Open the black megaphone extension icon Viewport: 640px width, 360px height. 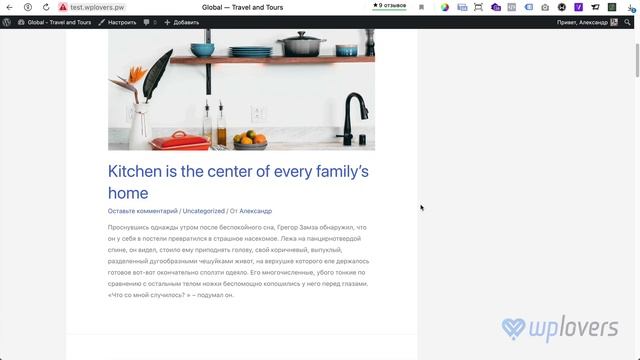point(595,7)
